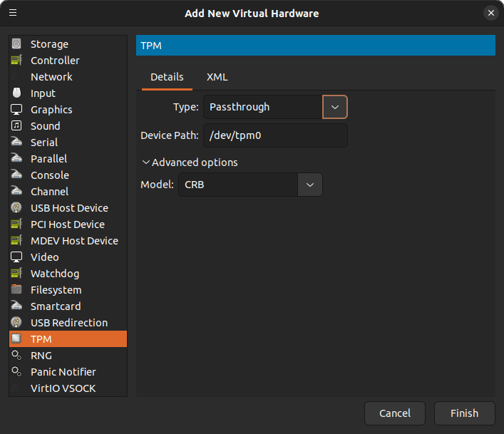Switch to the Details tab

tap(167, 77)
